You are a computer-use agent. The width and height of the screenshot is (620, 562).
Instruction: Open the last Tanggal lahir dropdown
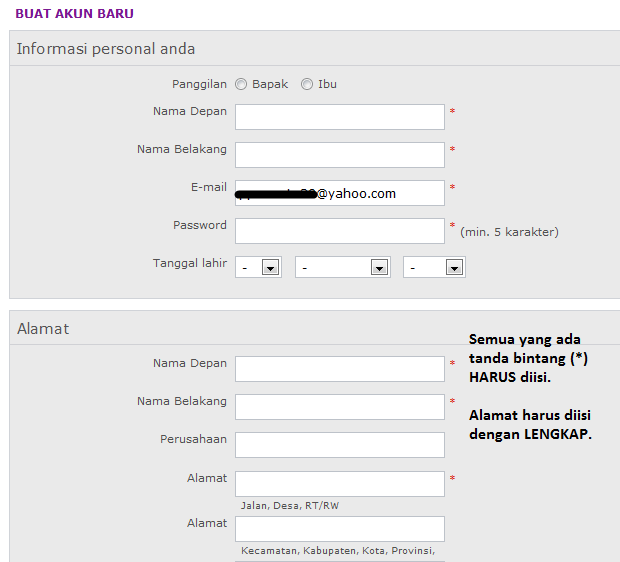click(434, 267)
